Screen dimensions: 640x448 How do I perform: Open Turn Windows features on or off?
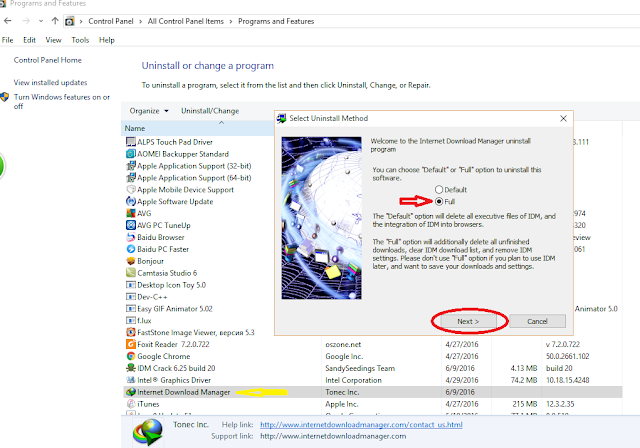pyautogui.click(x=62, y=102)
